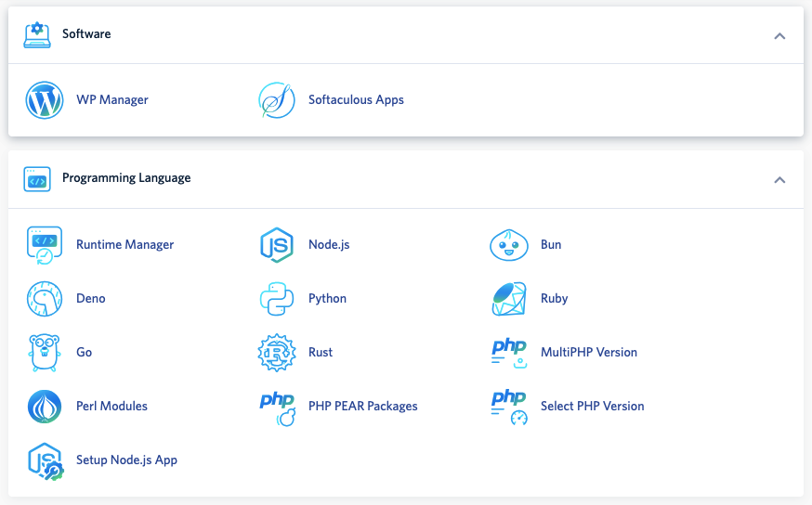Click the PHP PEAR Packages icon
The width and height of the screenshot is (812, 505).
(277, 408)
